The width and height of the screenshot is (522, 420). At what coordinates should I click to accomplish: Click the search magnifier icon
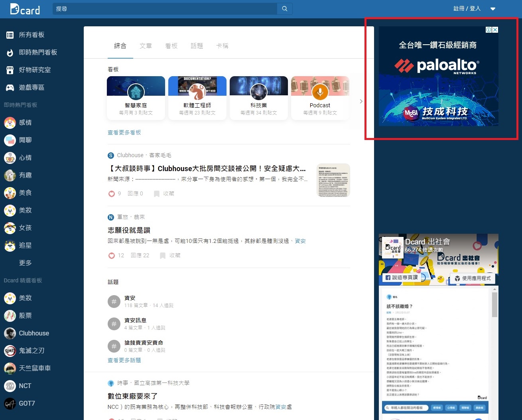click(x=284, y=9)
